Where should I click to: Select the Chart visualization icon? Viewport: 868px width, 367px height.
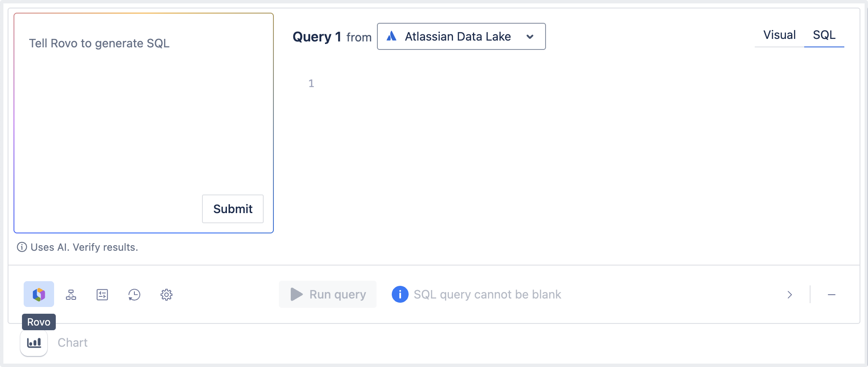point(34,342)
